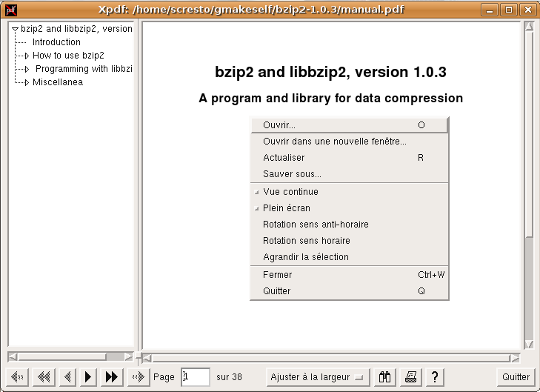Click the outline pane horizontal scrollbar thumb

62,357
